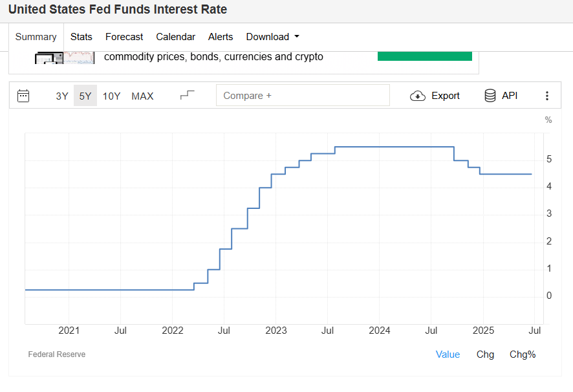Open the Alerts tab
This screenshot has width=573, height=392.
pyautogui.click(x=221, y=37)
